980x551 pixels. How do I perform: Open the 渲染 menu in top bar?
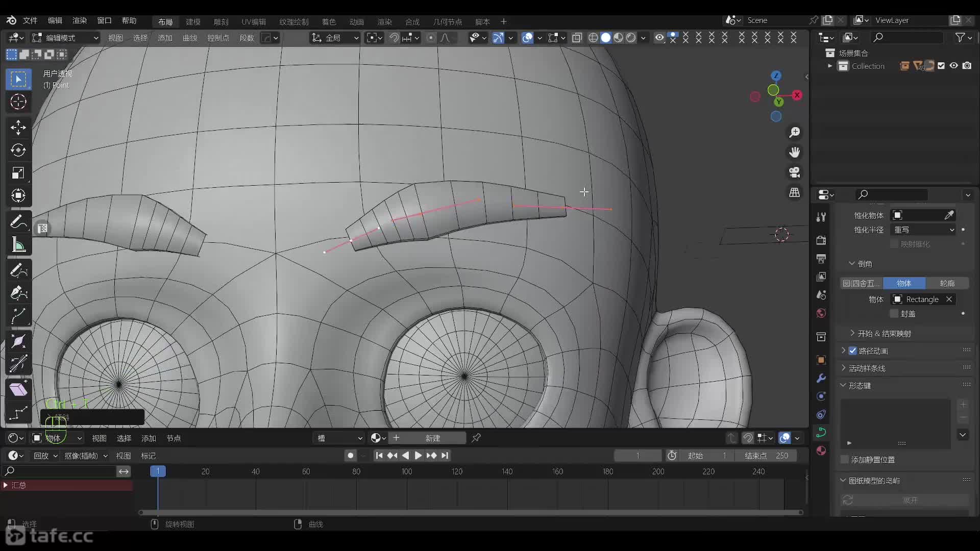click(x=80, y=20)
